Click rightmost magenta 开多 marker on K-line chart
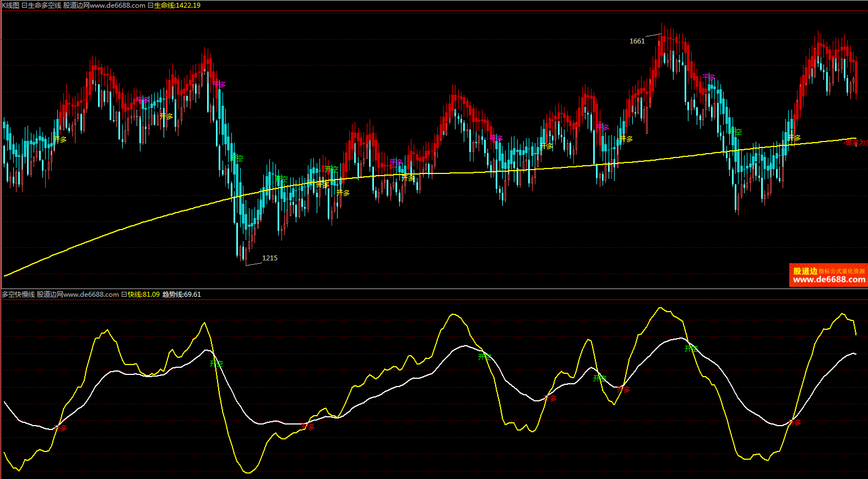868x479 pixels. tap(709, 77)
